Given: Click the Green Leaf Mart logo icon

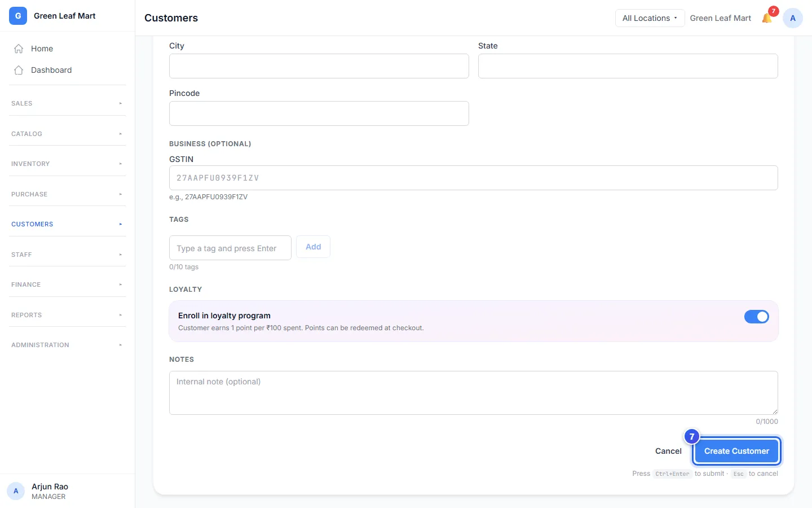Looking at the screenshot, I should tap(18, 16).
